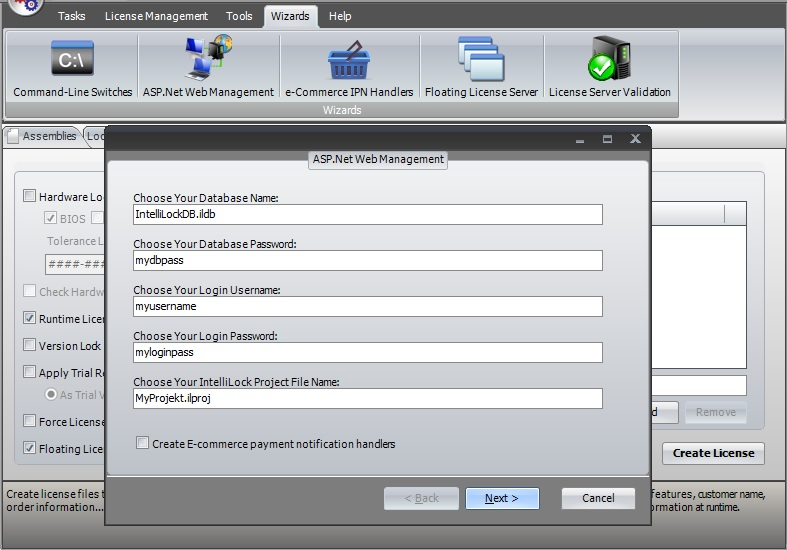Open the Command-Line Switches wizard
787x550 pixels.
click(72, 68)
